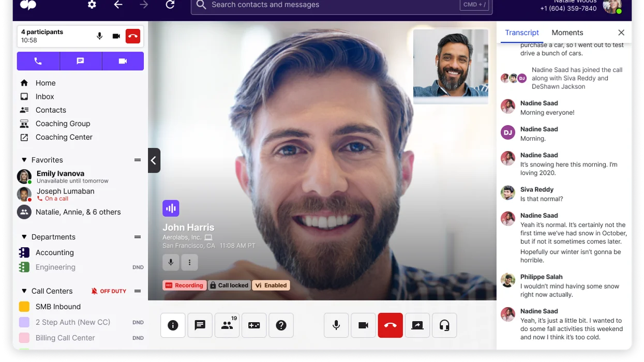
Task: End the call with the red hangup button
Action: click(390, 325)
